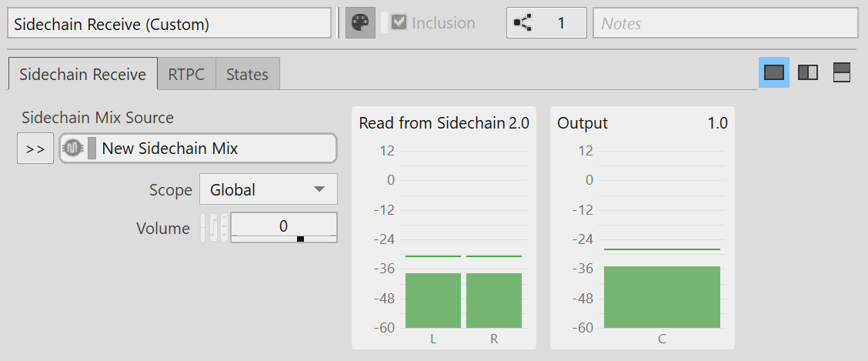Select top-bottom split panel layout
This screenshot has width=868, height=361.
tap(841, 72)
